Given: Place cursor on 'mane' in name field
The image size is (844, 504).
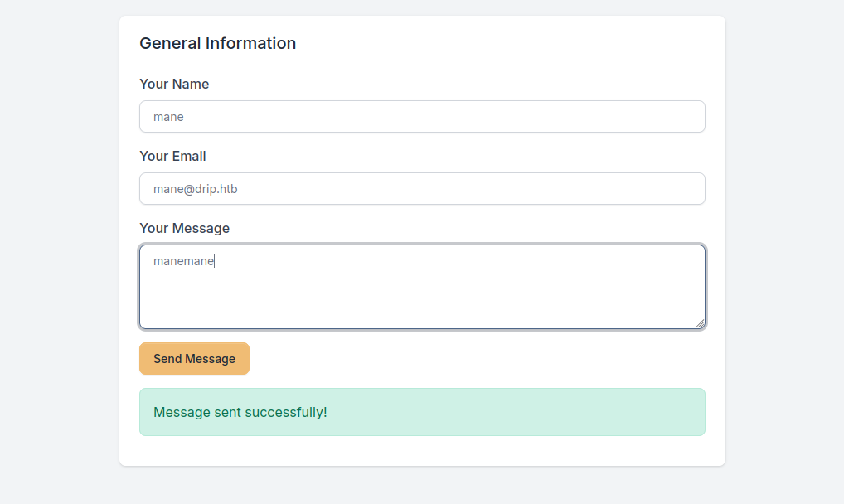Looking at the screenshot, I should pyautogui.click(x=168, y=117).
